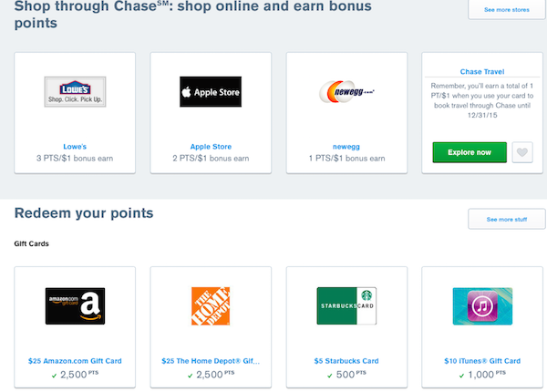The height and width of the screenshot is (392, 547).
Task: Open the Apple Store text link
Action: point(211,147)
